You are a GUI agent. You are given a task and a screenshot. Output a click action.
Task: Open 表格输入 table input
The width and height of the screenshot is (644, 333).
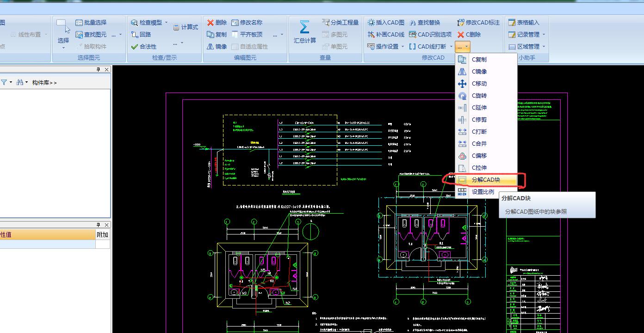coord(524,22)
